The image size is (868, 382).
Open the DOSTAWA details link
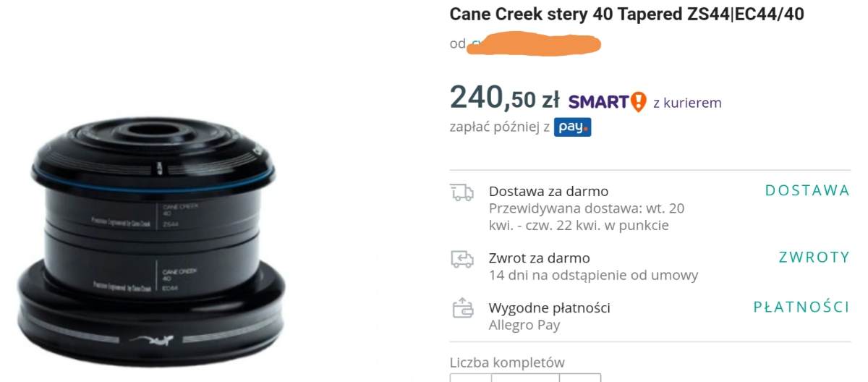807,191
